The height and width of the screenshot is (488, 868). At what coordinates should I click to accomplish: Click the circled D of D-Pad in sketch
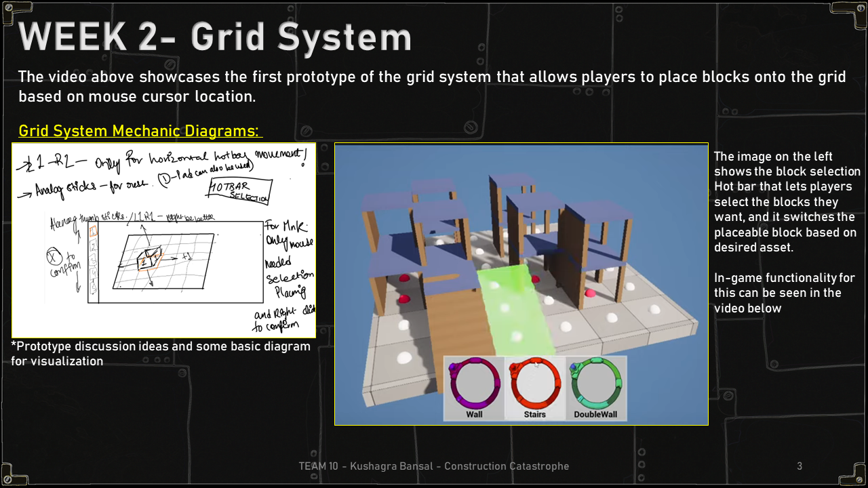point(165,181)
